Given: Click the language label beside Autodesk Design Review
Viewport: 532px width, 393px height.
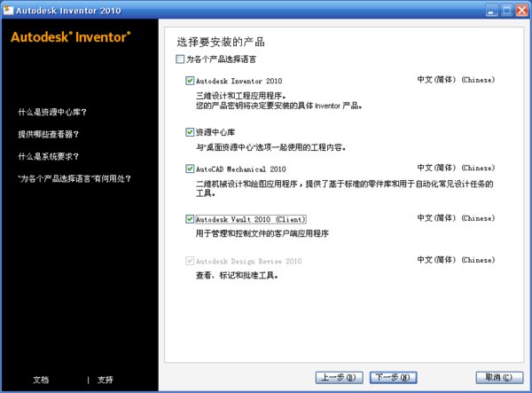Looking at the screenshot, I should 456,260.
